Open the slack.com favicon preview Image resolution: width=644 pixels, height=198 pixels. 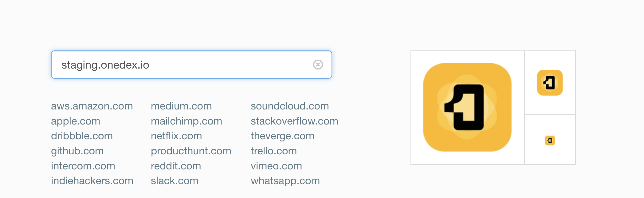point(174,181)
